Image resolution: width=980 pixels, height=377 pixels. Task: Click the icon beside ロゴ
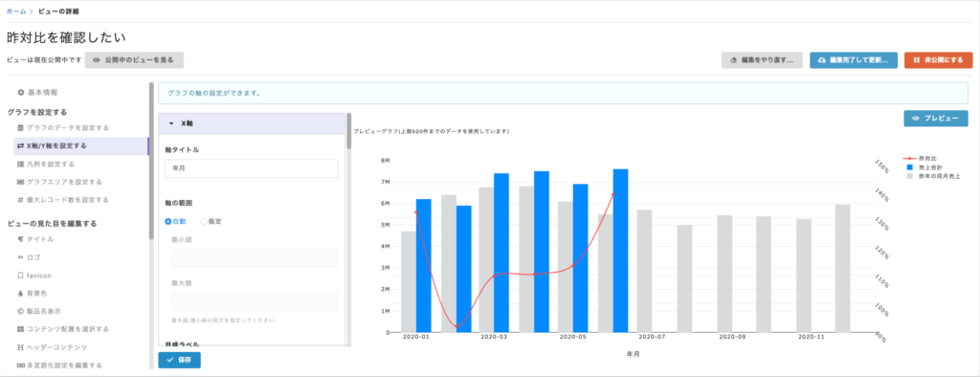pyautogui.click(x=21, y=257)
